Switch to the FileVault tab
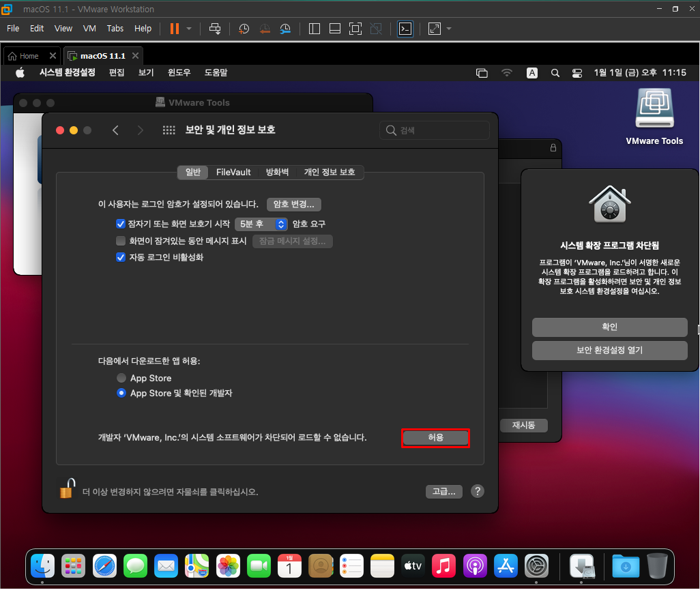 click(233, 173)
